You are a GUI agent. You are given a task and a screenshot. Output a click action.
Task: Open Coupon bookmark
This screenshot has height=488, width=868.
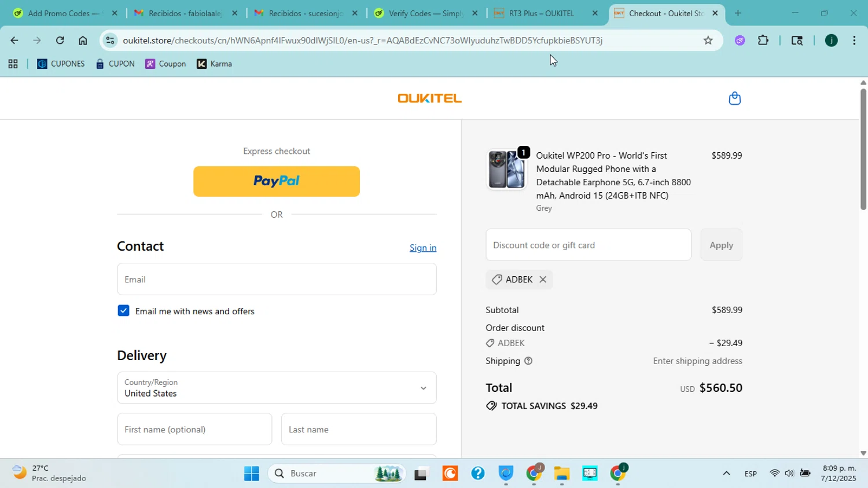[x=165, y=64]
